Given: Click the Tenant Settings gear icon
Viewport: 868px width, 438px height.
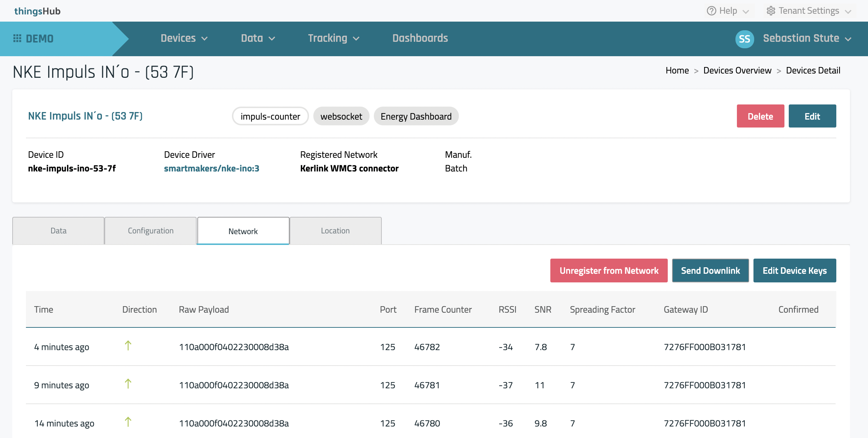Looking at the screenshot, I should tap(771, 11).
